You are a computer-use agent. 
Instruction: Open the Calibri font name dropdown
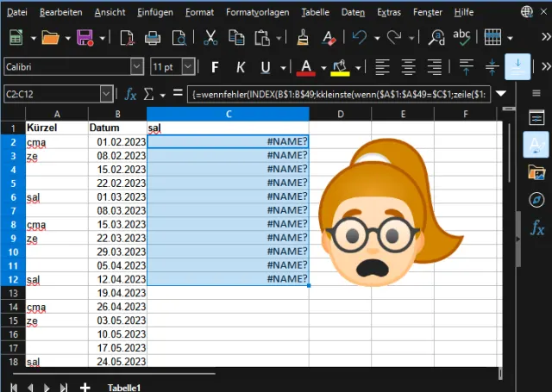point(137,67)
